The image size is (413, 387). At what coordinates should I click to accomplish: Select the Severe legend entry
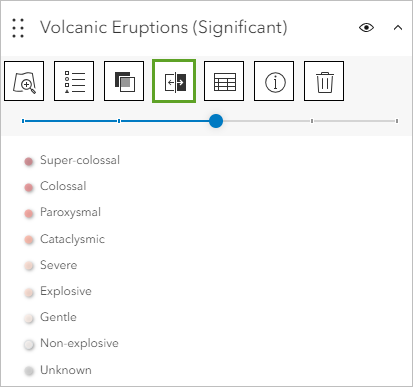point(51,265)
